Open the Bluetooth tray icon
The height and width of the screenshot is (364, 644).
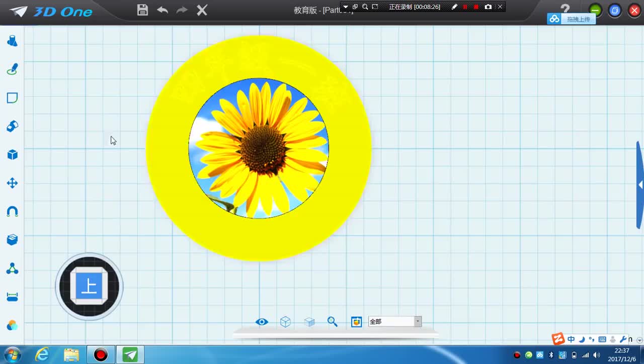(551, 355)
